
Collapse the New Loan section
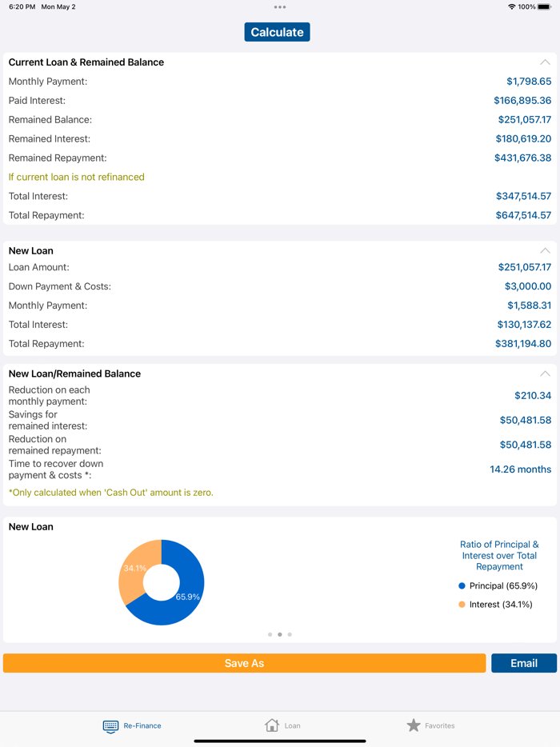[x=545, y=250]
